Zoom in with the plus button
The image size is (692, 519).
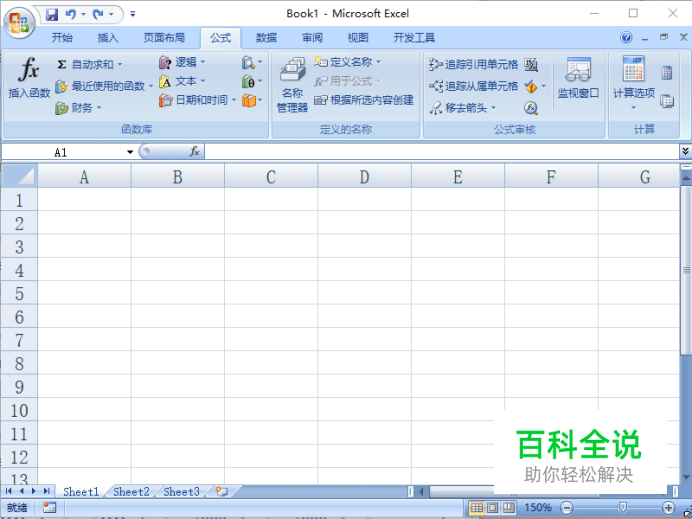[669, 508]
